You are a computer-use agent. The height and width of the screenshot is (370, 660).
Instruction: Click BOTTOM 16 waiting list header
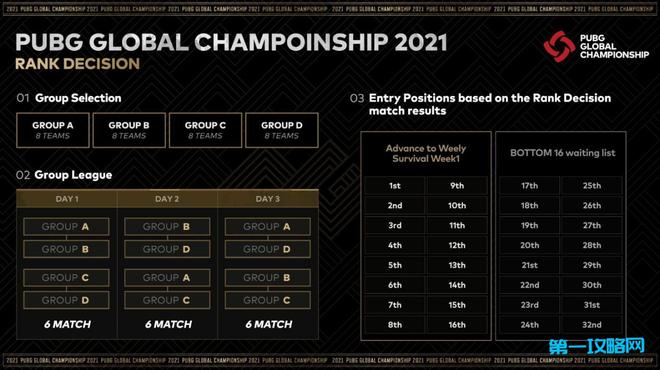pos(563,153)
